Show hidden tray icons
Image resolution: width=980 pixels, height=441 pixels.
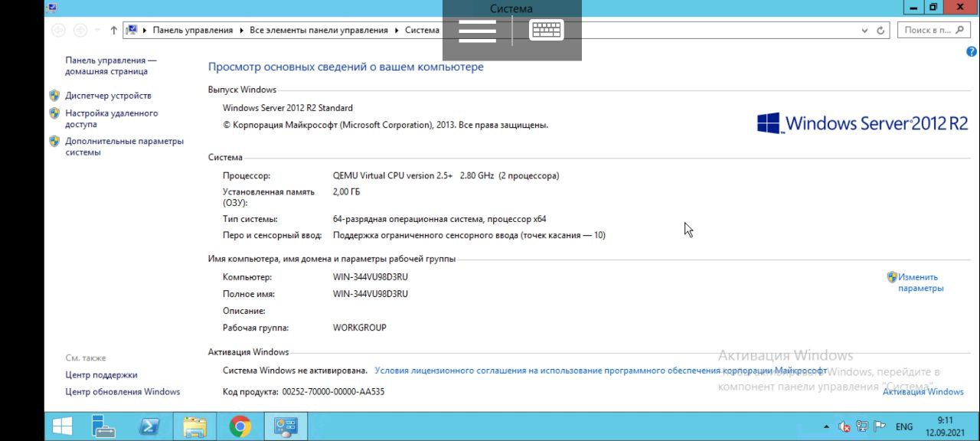point(826,427)
